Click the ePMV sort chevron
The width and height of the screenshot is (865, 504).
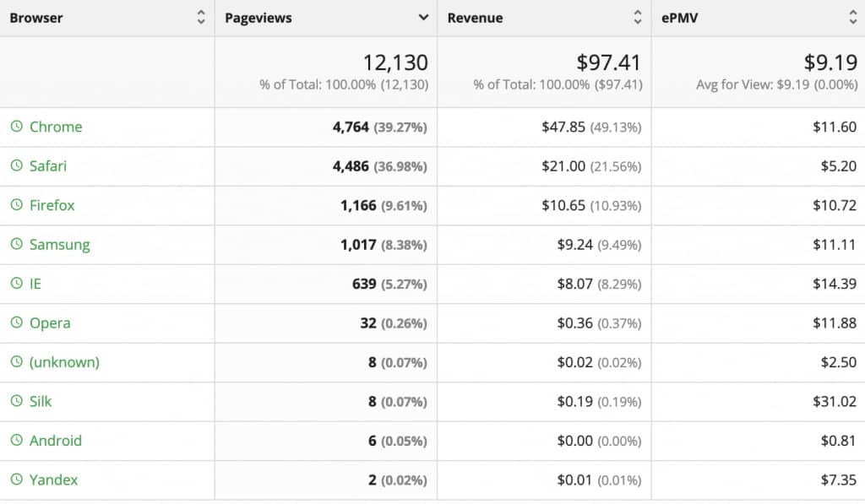click(x=853, y=17)
